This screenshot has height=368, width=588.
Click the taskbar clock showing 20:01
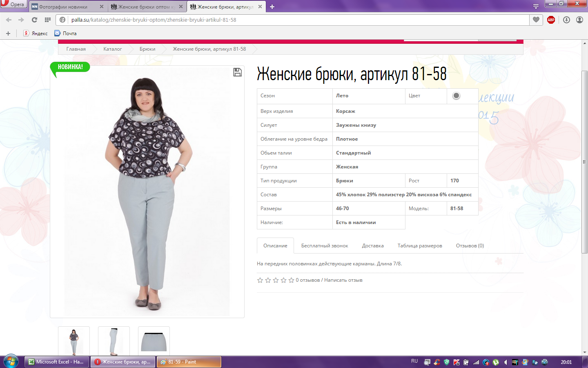(x=566, y=362)
